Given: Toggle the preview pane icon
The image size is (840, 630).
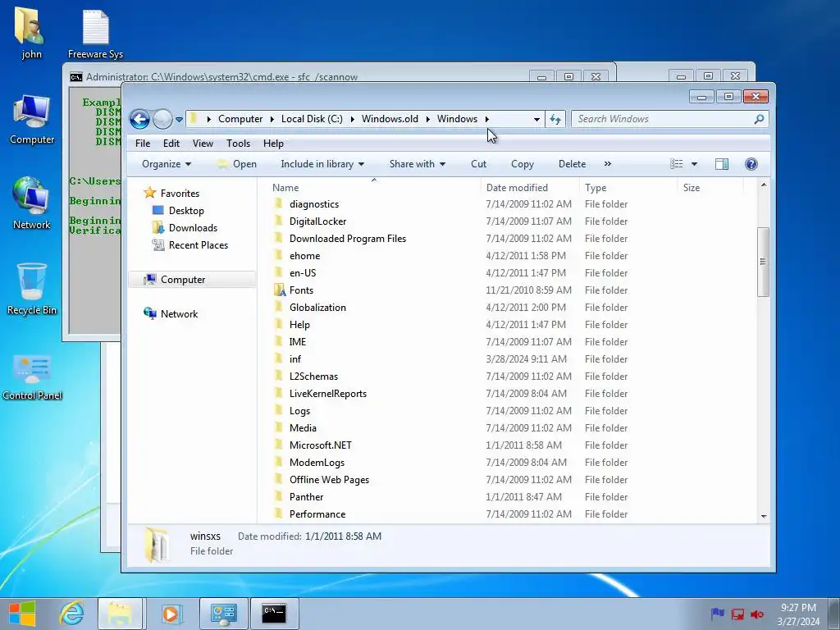Looking at the screenshot, I should (722, 164).
